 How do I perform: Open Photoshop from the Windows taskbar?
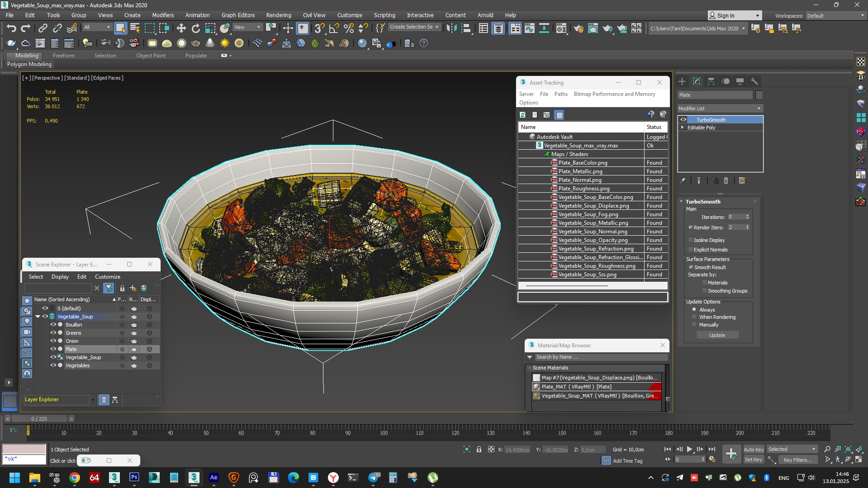tap(134, 478)
